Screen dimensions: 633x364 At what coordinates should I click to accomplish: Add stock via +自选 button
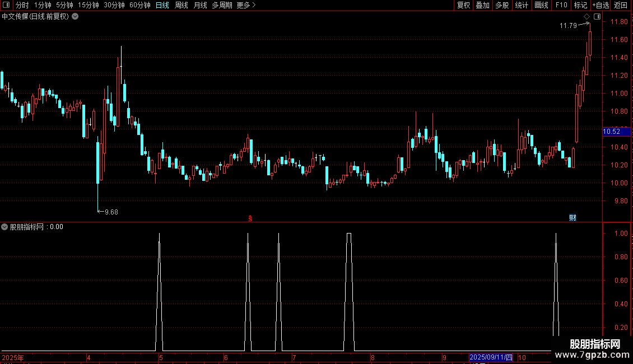[x=601, y=5]
